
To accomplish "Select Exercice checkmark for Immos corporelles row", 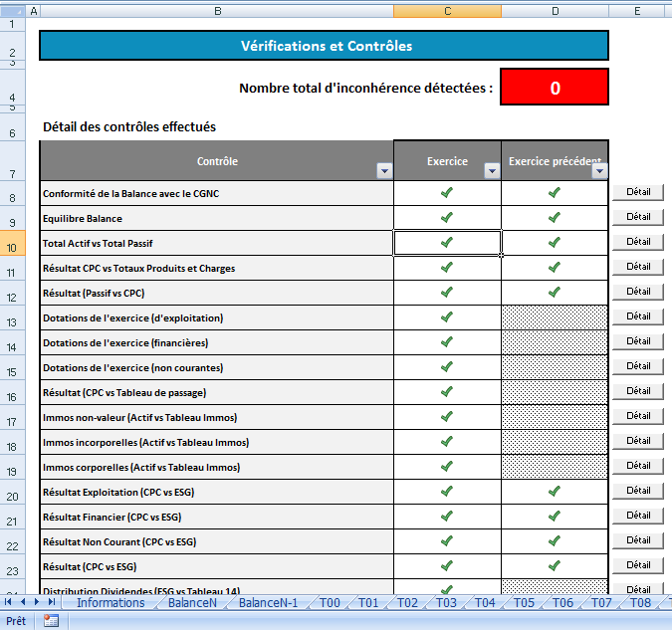I will [x=447, y=467].
